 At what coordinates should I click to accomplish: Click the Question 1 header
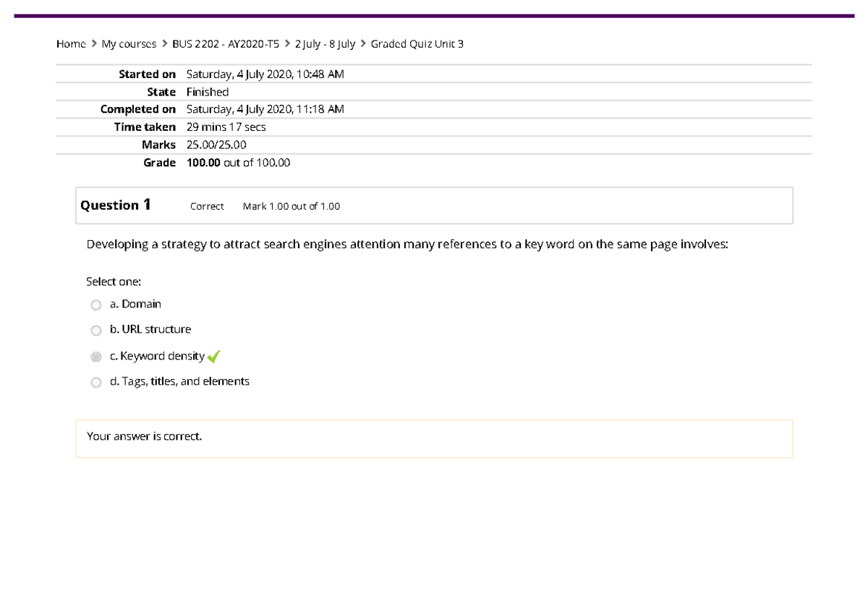[115, 205]
